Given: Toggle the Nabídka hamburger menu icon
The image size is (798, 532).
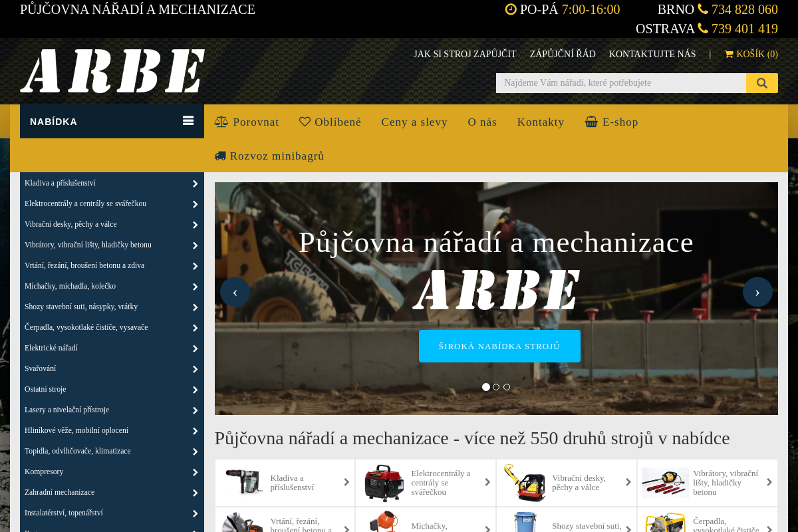Looking at the screenshot, I should [x=188, y=121].
